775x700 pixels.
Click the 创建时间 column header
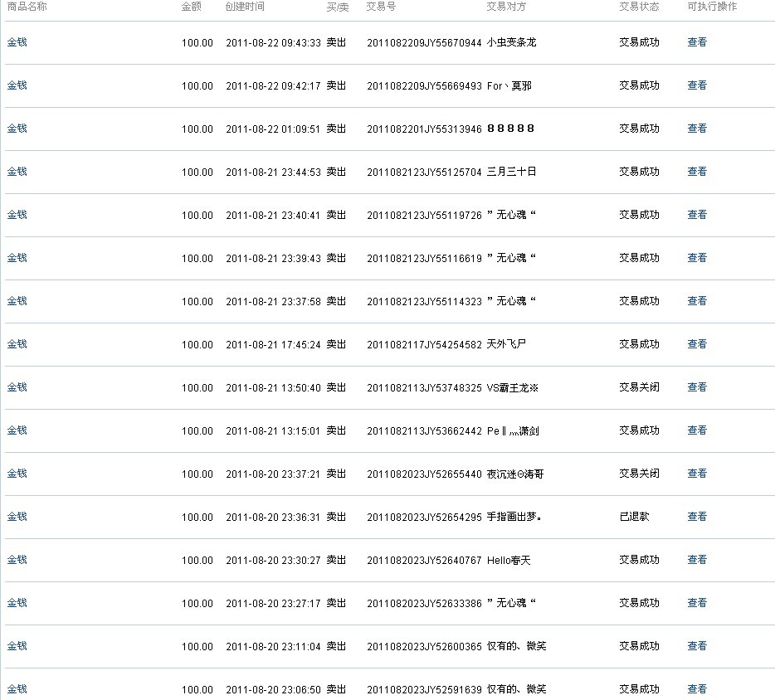click(245, 7)
